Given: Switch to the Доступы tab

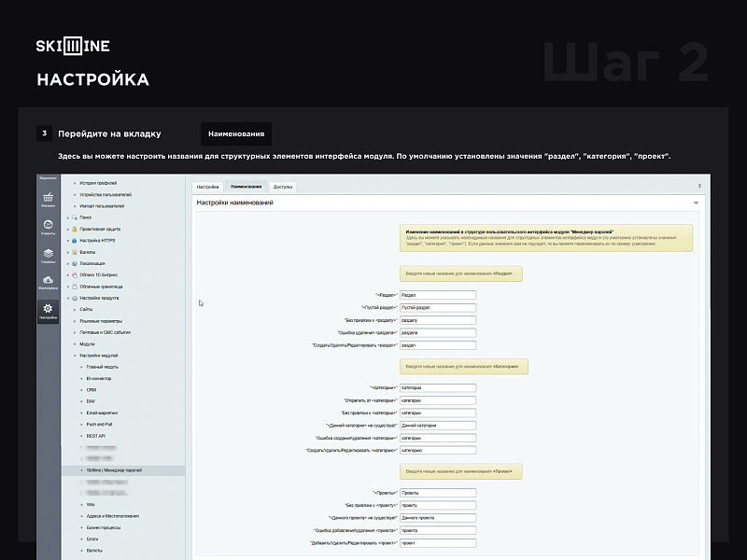Looking at the screenshot, I should pos(283,187).
